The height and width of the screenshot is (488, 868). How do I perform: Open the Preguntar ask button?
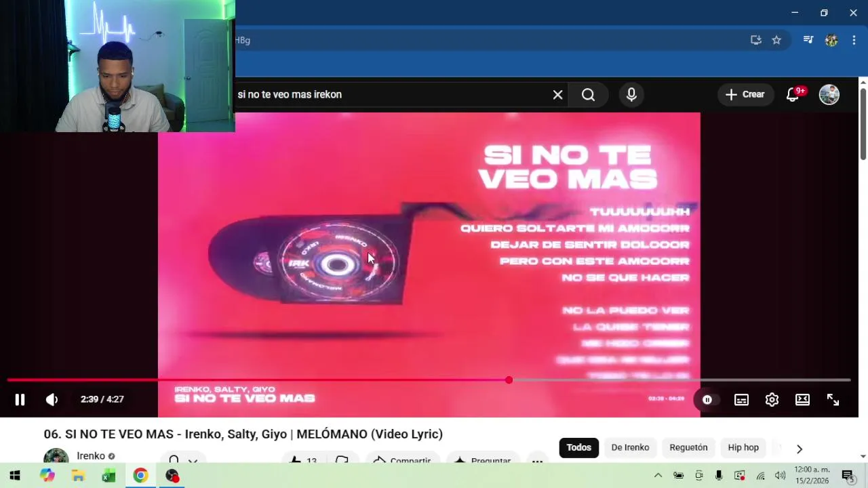pyautogui.click(x=482, y=459)
